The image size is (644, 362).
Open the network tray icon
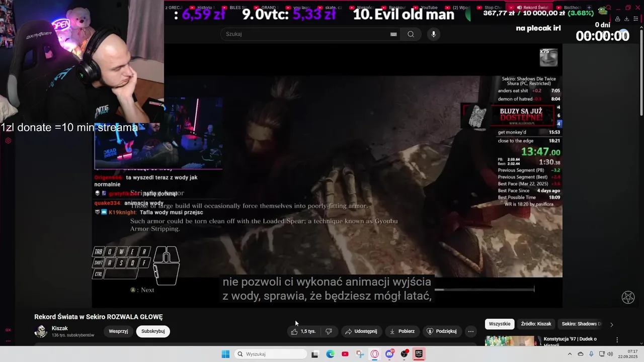602,354
